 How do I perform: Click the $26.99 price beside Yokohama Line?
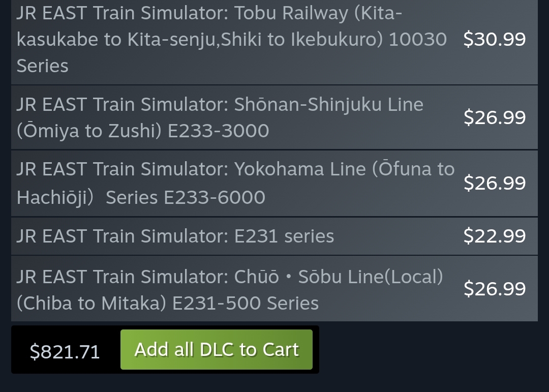(x=494, y=183)
